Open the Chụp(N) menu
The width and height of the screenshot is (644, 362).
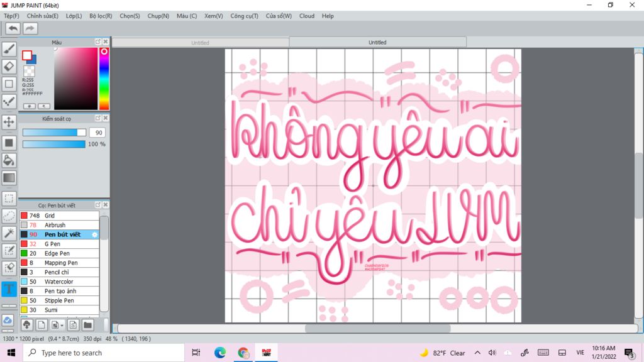(x=158, y=16)
